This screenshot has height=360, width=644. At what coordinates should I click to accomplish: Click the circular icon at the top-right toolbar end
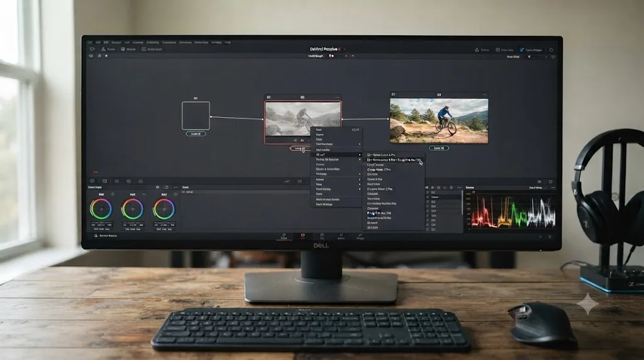point(551,50)
